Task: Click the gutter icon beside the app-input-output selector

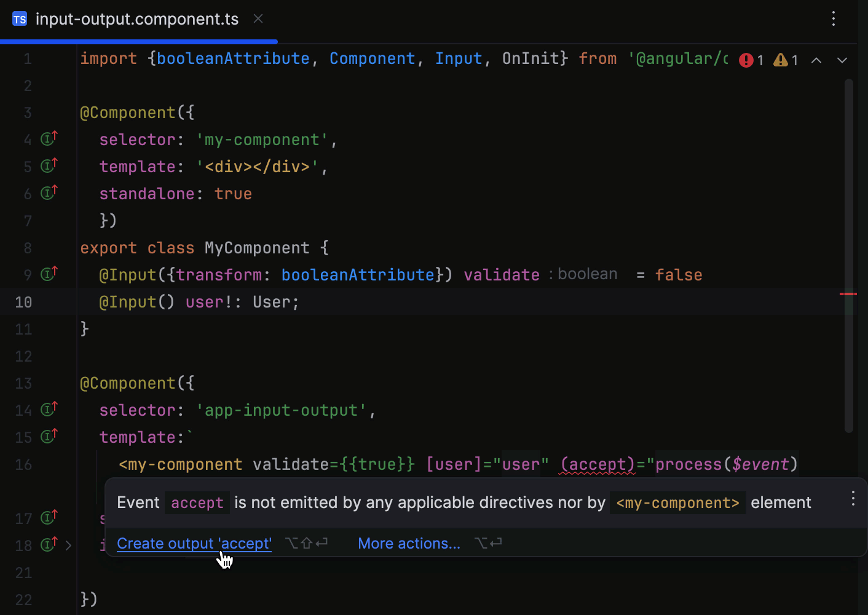Action: point(49,408)
